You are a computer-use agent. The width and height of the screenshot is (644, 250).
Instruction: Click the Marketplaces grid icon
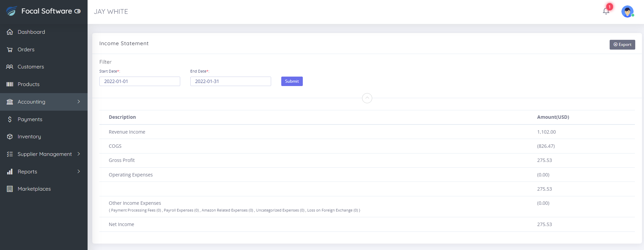coord(10,189)
